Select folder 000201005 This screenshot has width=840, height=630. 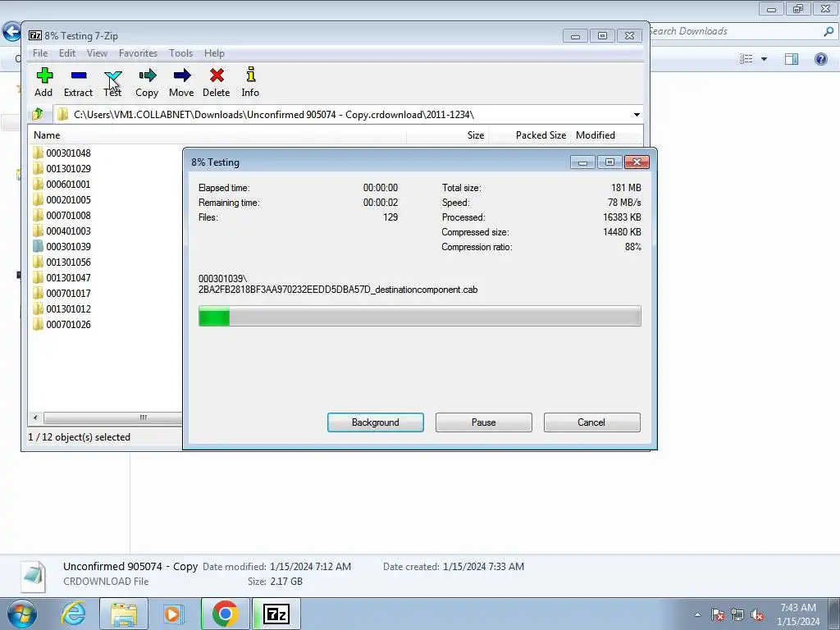[x=68, y=200]
